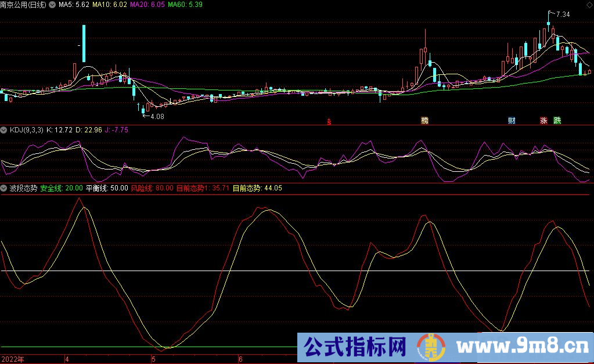Image resolution: width=594 pixels, height=364 pixels.
Task: Click the K: 12.72 value
Action: tap(59, 130)
